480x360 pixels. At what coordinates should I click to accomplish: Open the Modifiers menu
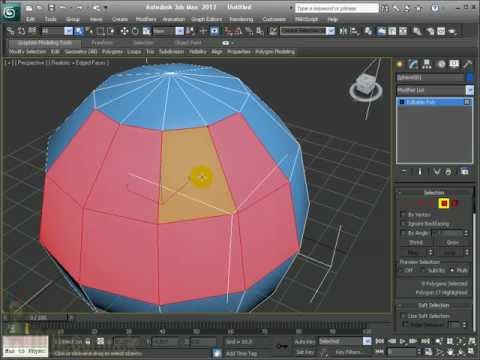coord(146,19)
